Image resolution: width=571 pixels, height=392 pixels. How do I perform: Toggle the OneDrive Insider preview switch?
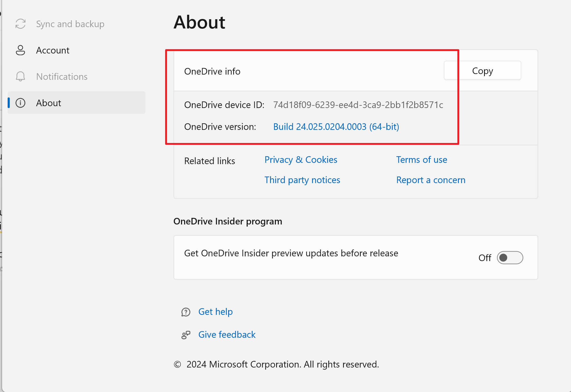pyautogui.click(x=510, y=258)
